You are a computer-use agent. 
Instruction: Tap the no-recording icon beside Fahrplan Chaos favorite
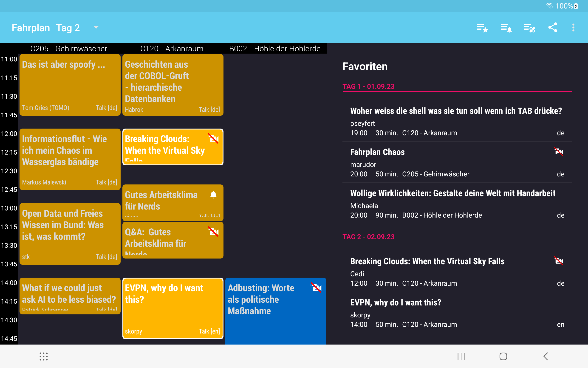558,151
